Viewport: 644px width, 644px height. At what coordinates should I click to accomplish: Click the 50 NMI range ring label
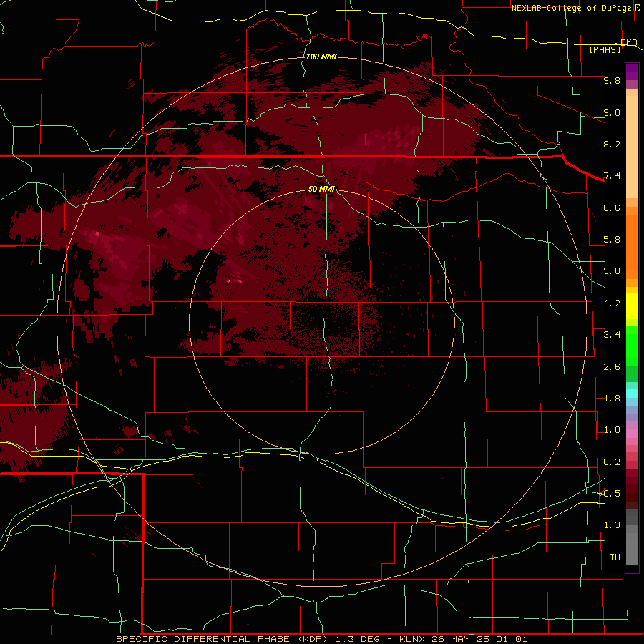[x=321, y=189]
